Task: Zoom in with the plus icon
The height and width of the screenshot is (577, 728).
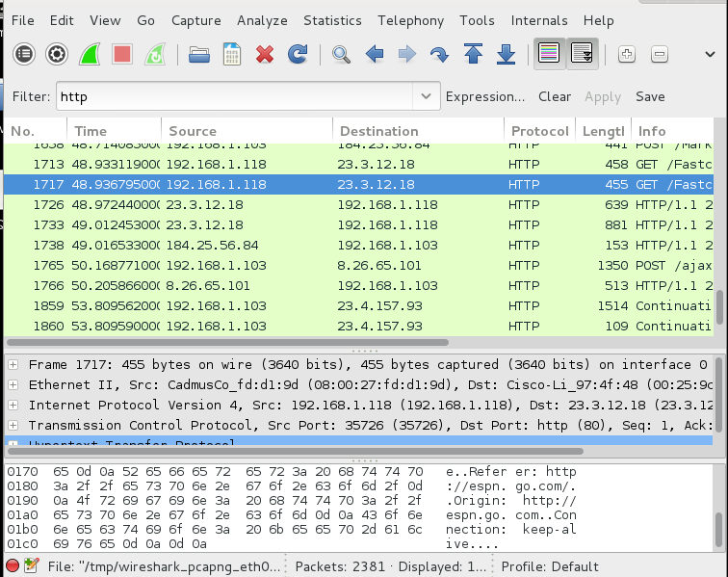Action: [626, 54]
